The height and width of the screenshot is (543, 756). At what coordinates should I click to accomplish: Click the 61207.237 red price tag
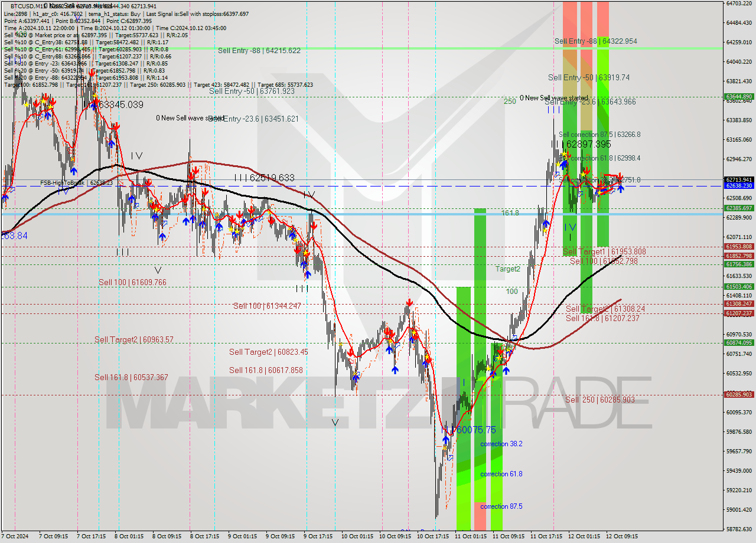(x=739, y=313)
